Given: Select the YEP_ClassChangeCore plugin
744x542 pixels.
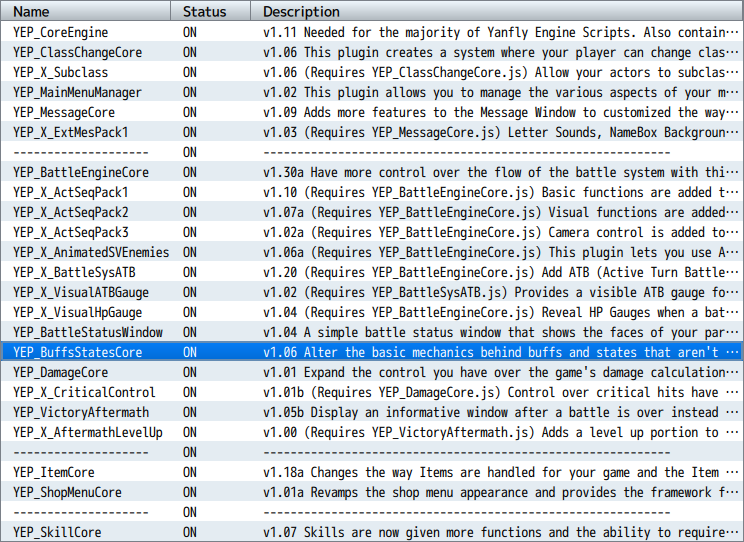Looking at the screenshot, I should [372, 52].
